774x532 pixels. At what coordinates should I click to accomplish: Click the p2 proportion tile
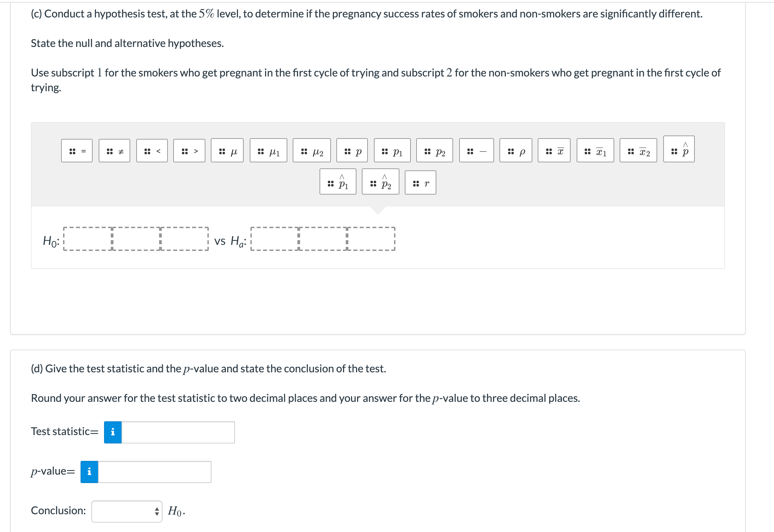(x=435, y=151)
